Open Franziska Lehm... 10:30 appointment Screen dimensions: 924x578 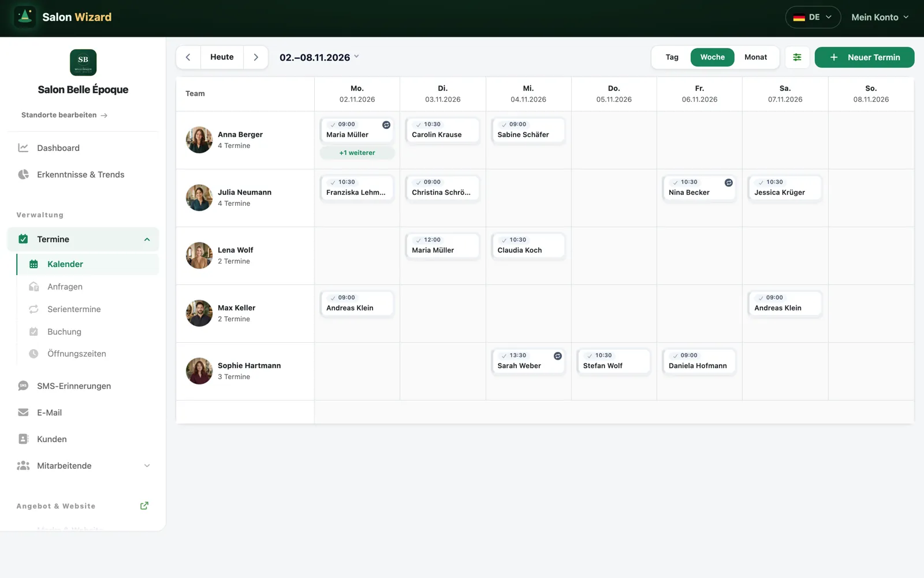(x=357, y=188)
